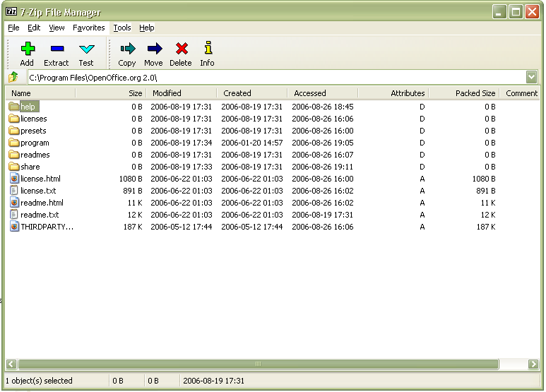The image size is (546, 392).
Task: Select the share folder icon
Action: (x=13, y=167)
